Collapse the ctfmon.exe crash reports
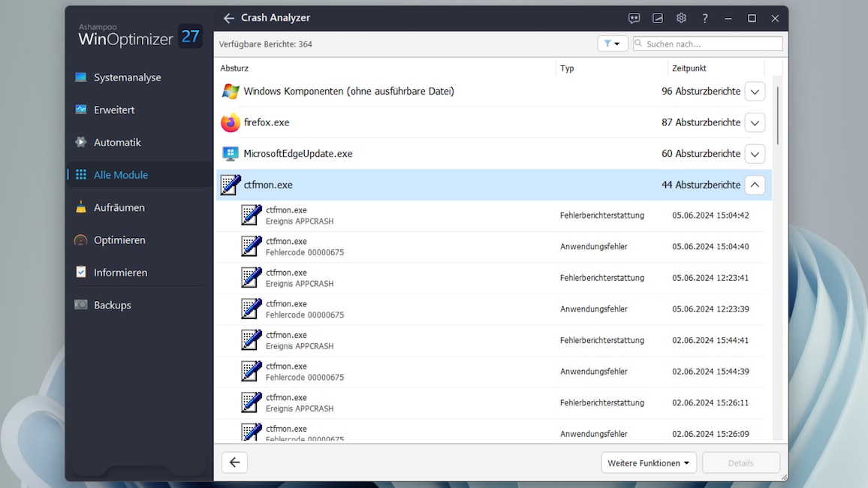868x488 pixels. click(755, 185)
